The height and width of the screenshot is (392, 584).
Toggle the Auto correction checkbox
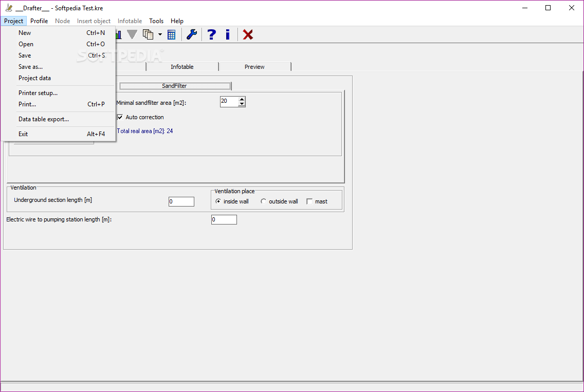[120, 117]
